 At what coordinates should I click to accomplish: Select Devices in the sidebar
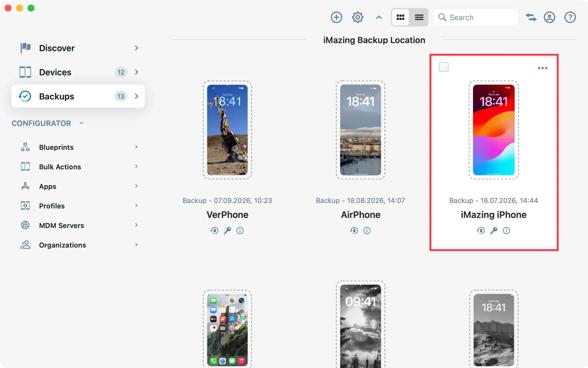pyautogui.click(x=78, y=72)
